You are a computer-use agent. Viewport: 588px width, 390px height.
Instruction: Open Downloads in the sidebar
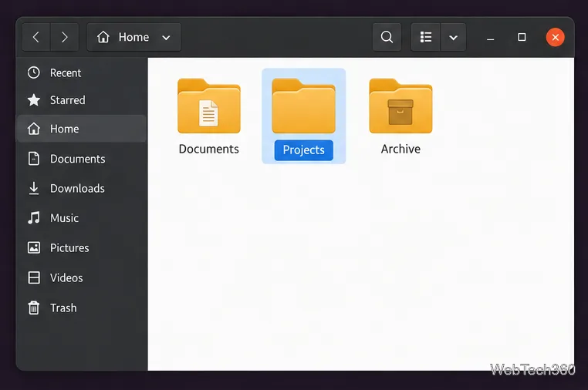[82, 188]
